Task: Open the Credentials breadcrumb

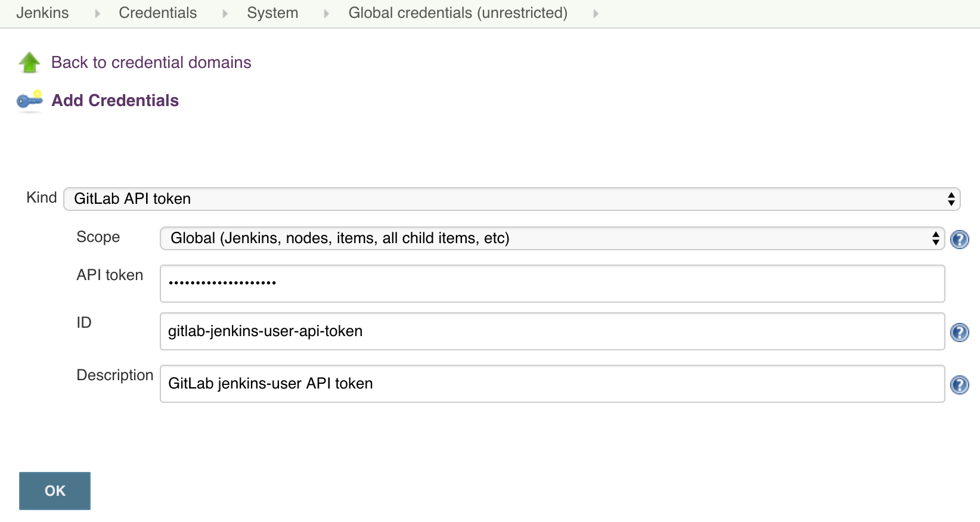Action: [158, 13]
